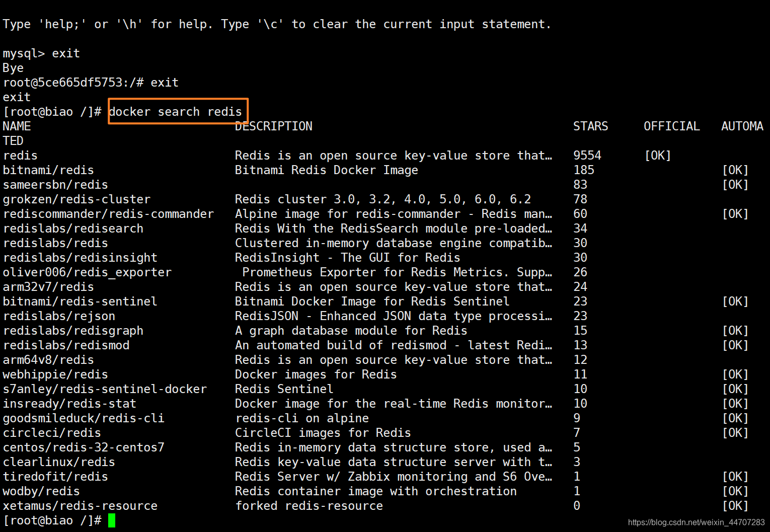
Task: Click 'redislabs/redismod' image name
Action: [66, 345]
